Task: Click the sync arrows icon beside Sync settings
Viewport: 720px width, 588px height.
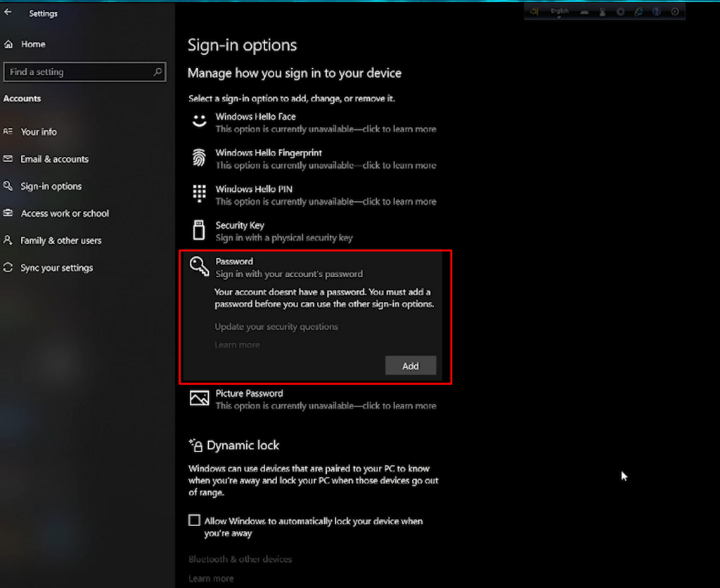Action: pos(8,267)
